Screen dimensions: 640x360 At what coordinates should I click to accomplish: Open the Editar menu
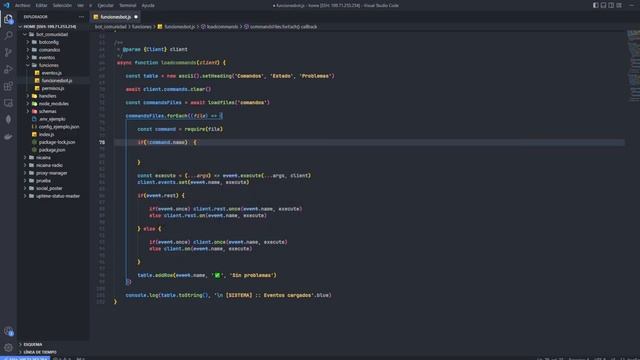[x=41, y=5]
